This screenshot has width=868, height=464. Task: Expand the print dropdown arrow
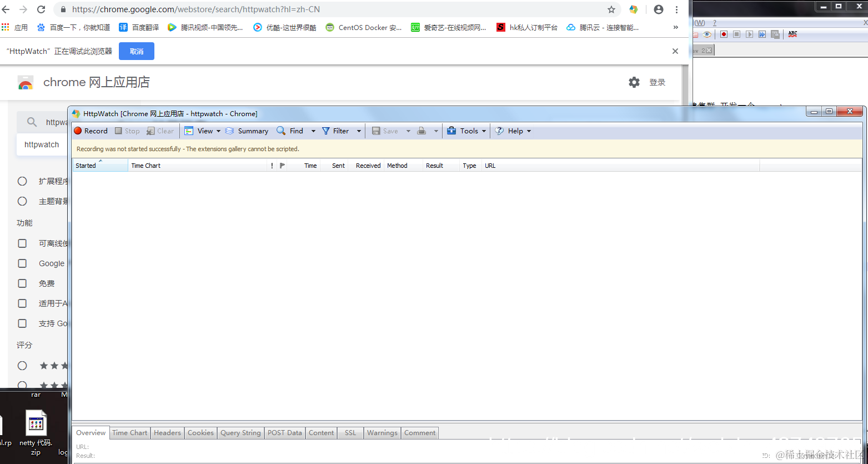436,131
